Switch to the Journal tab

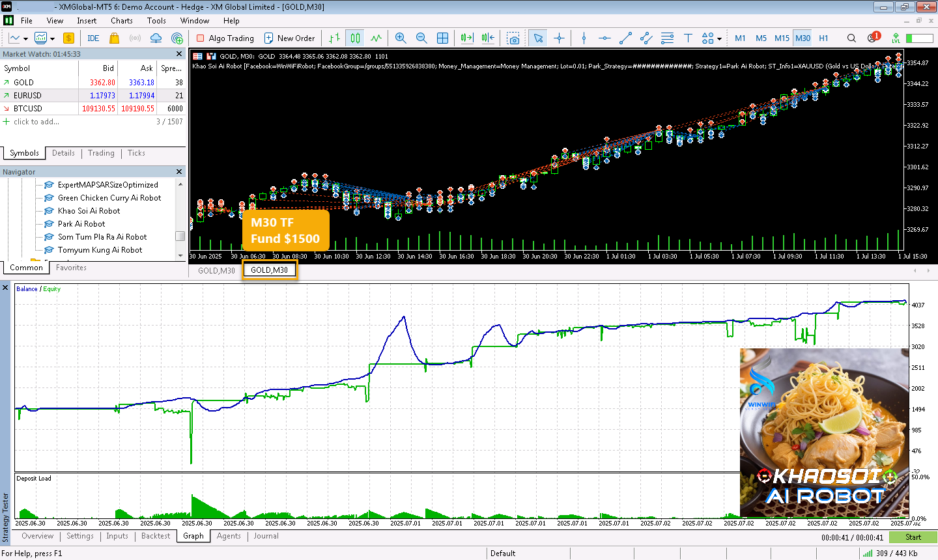(x=266, y=536)
